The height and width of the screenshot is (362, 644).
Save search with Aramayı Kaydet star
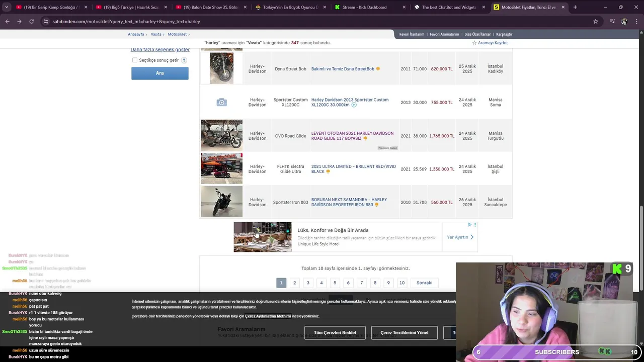click(490, 43)
